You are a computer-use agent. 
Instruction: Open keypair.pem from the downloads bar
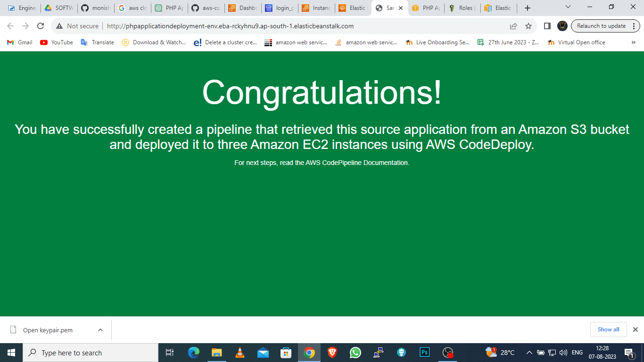point(48,330)
